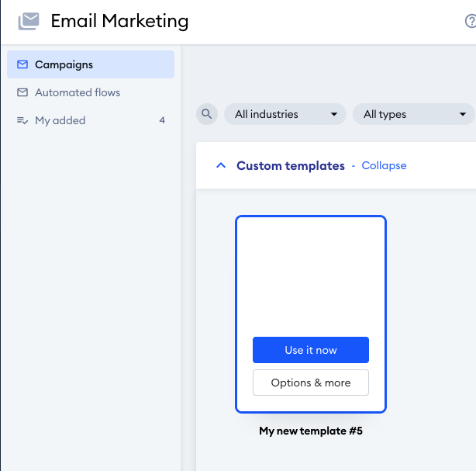Select Campaigns in the sidebar

coord(91,64)
